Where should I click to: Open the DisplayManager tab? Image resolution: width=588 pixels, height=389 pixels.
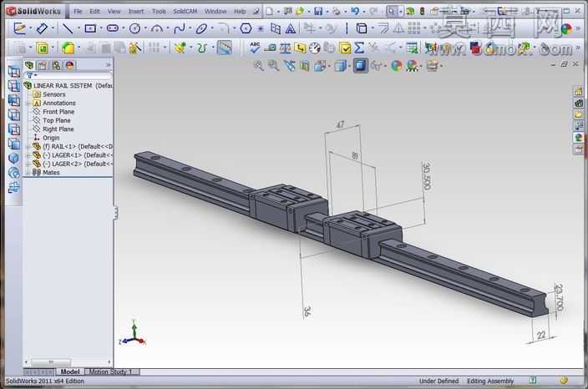pyautogui.click(x=70, y=65)
